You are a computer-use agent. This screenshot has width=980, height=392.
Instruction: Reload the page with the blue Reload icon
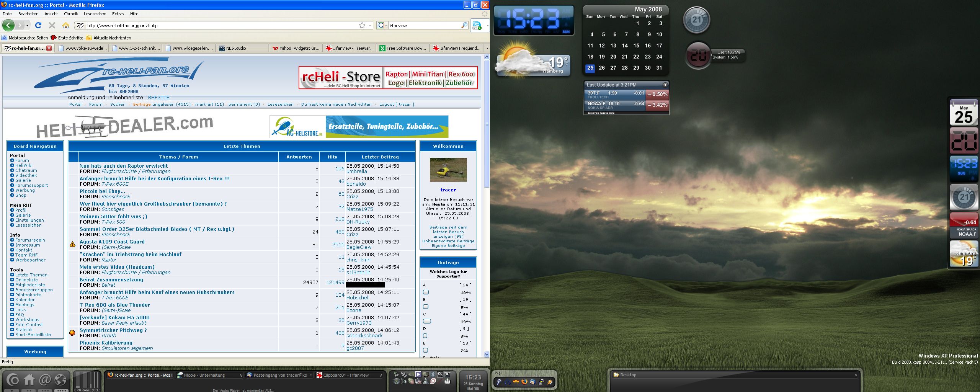38,25
